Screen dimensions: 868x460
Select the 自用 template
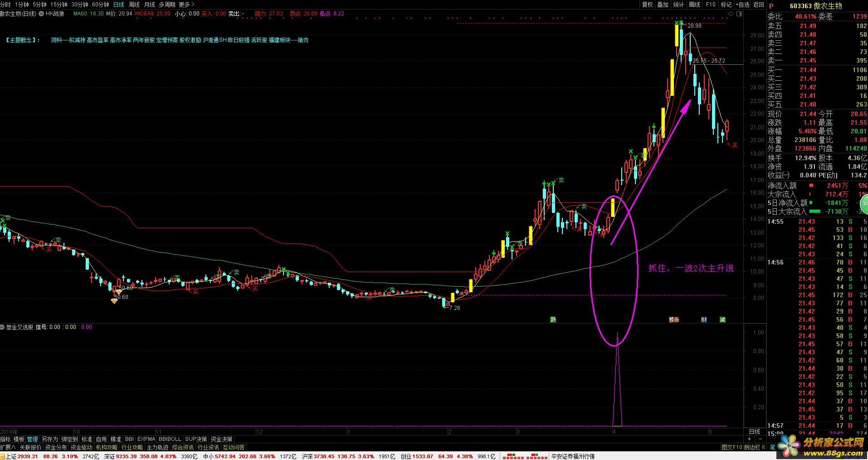coord(101,439)
